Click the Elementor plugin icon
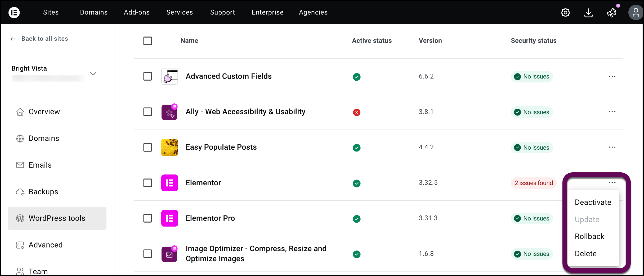644x276 pixels. pyautogui.click(x=169, y=183)
